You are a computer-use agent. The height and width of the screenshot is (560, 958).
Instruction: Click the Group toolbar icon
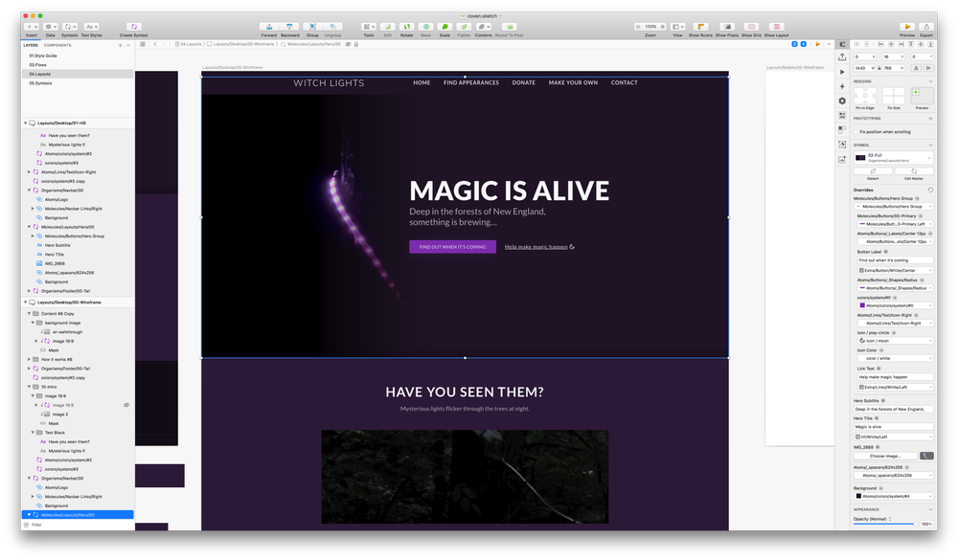click(312, 27)
